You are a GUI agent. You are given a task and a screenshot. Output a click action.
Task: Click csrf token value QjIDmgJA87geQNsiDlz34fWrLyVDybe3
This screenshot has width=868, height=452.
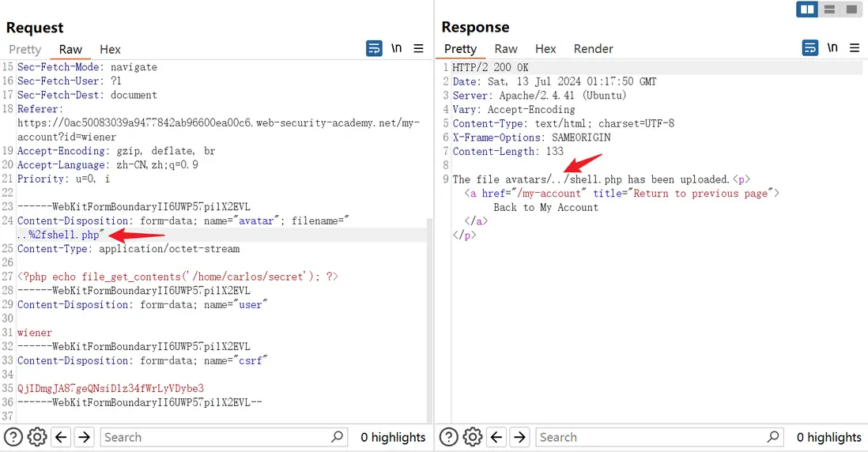click(x=110, y=388)
